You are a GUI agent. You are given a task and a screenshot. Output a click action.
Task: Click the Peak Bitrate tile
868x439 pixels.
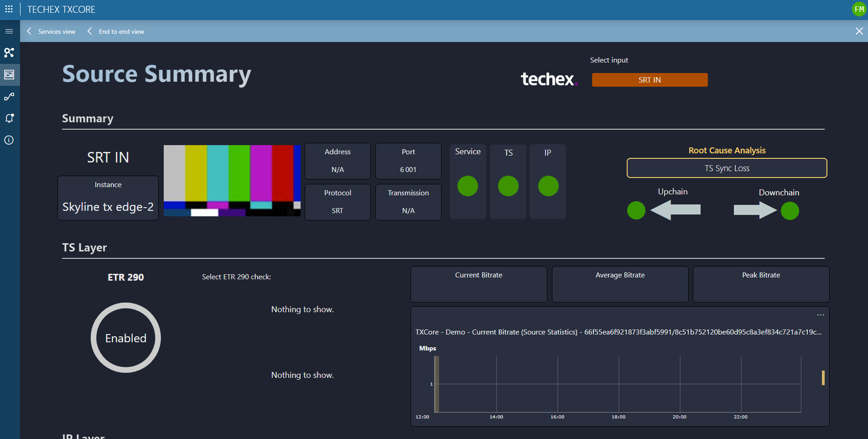pos(761,284)
